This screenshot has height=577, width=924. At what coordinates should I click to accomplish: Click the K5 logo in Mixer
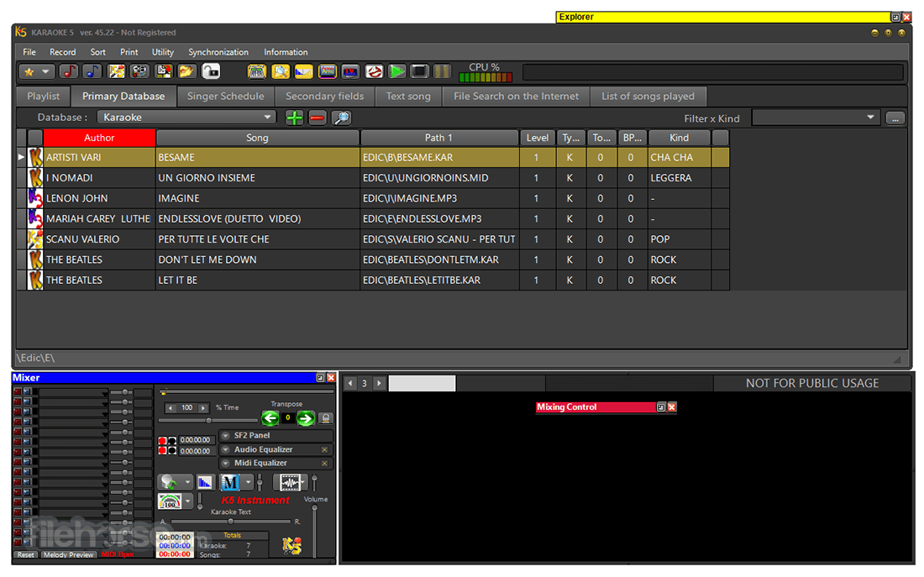pos(291,545)
